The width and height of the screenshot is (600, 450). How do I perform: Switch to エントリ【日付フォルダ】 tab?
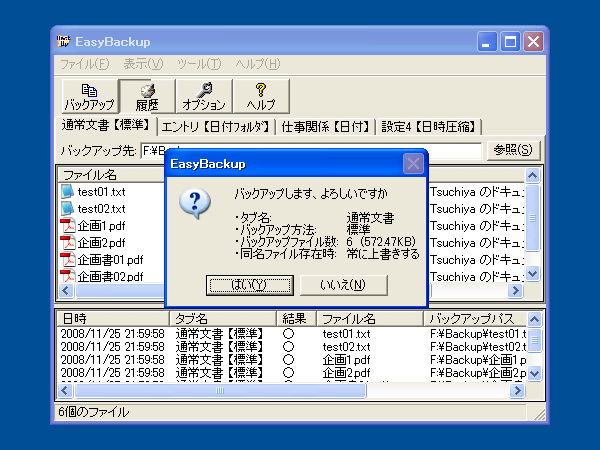point(216,127)
